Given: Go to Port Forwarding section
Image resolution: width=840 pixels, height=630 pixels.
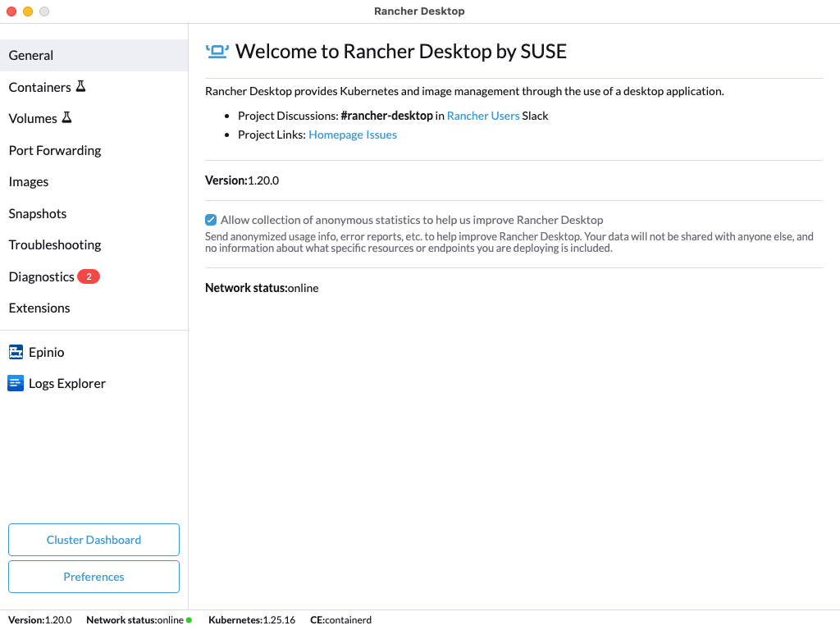Looking at the screenshot, I should pos(55,150).
